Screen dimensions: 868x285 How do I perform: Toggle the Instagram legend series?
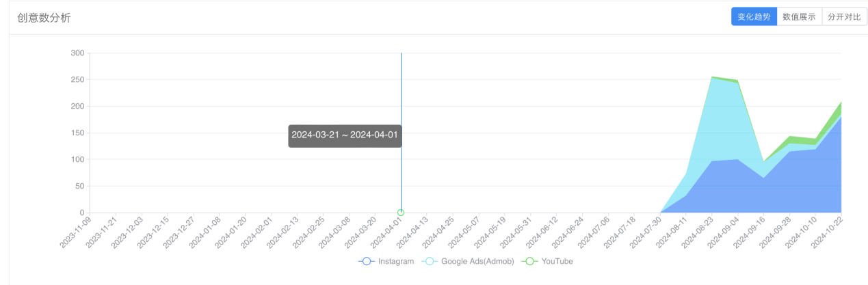[x=386, y=261]
